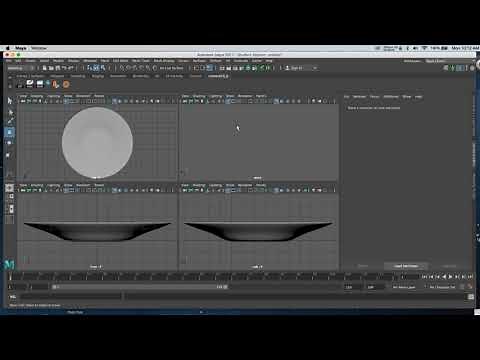Screen dimensions: 480x360
Task: Open the Create menu
Action: (x=30, y=61)
